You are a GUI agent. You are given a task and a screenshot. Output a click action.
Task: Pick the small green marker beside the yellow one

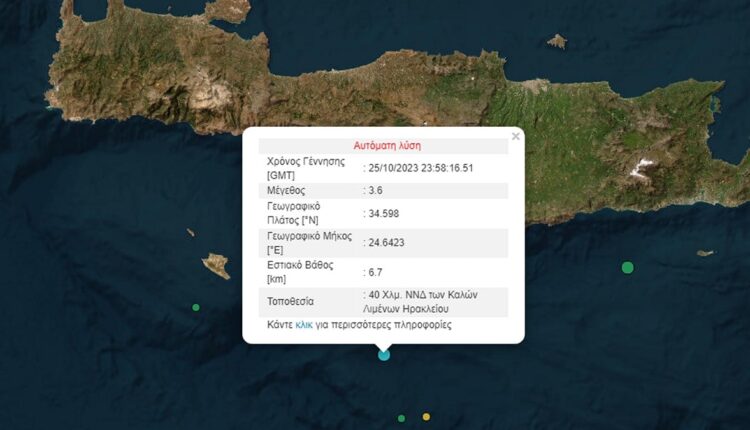[x=401, y=418]
